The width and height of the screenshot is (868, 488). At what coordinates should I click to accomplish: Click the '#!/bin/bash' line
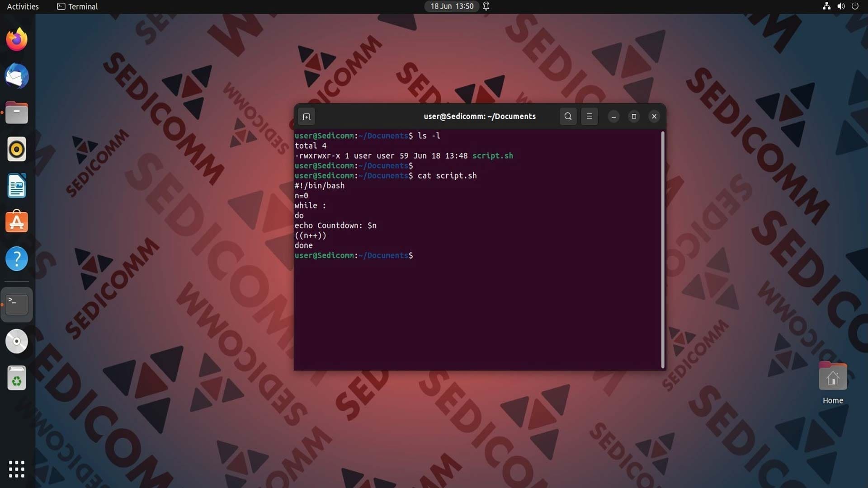(x=320, y=186)
